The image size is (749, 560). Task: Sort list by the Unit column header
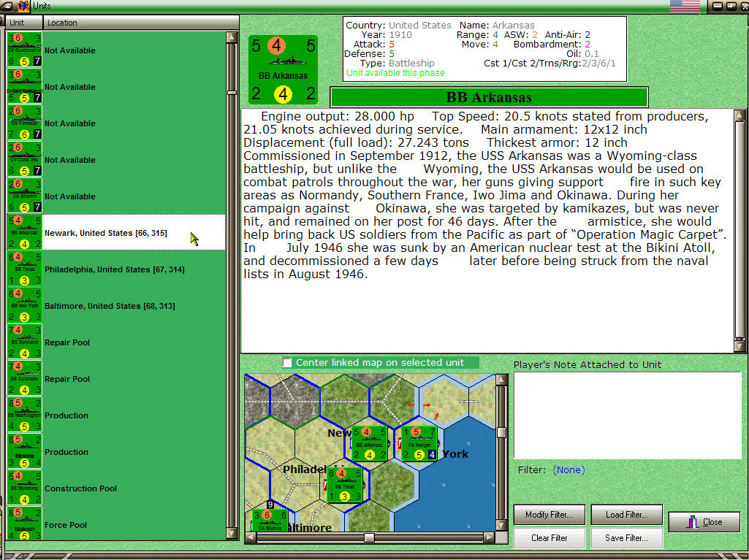point(24,23)
